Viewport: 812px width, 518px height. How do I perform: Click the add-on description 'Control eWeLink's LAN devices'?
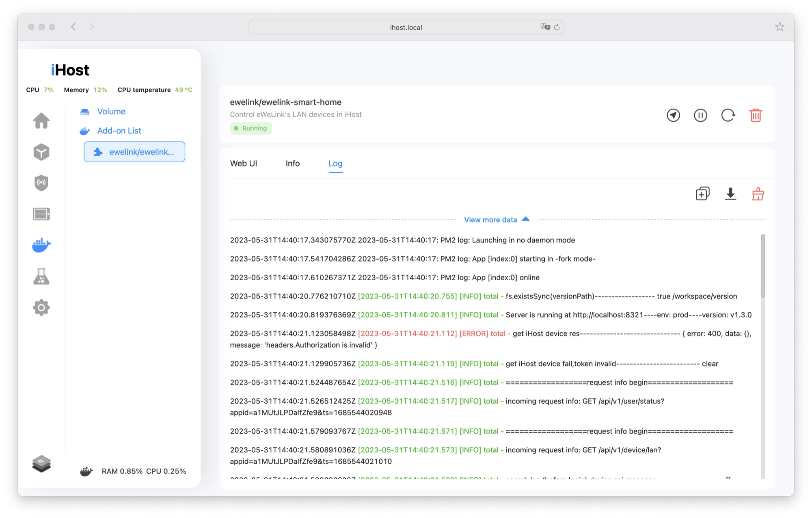click(296, 114)
